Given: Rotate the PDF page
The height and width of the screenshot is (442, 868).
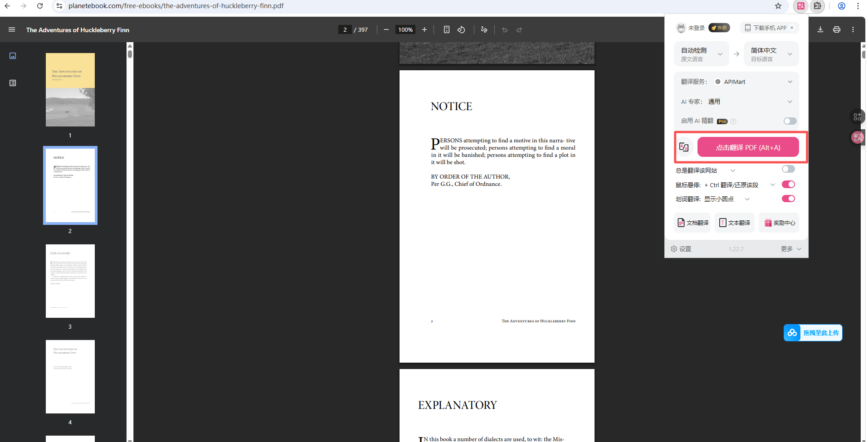Looking at the screenshot, I should tap(461, 29).
